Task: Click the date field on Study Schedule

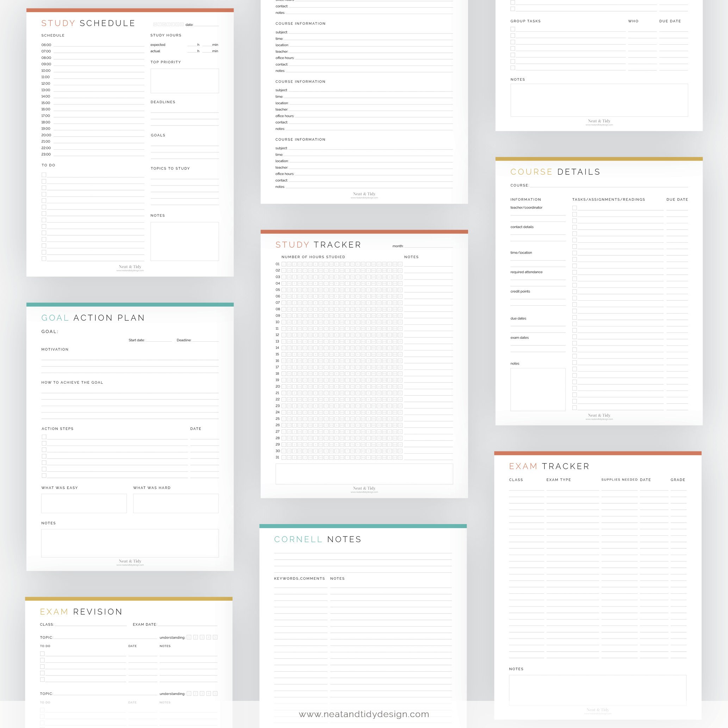Action: tap(206, 25)
